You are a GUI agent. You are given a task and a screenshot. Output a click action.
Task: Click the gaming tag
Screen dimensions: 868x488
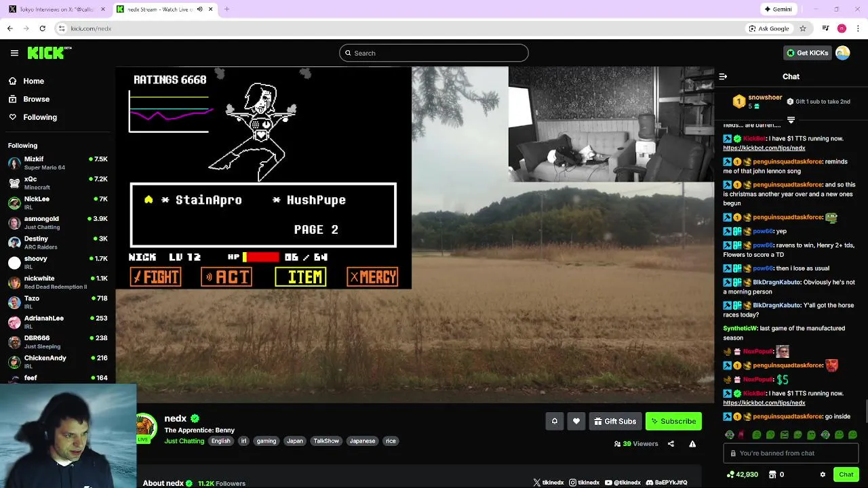[x=267, y=441]
